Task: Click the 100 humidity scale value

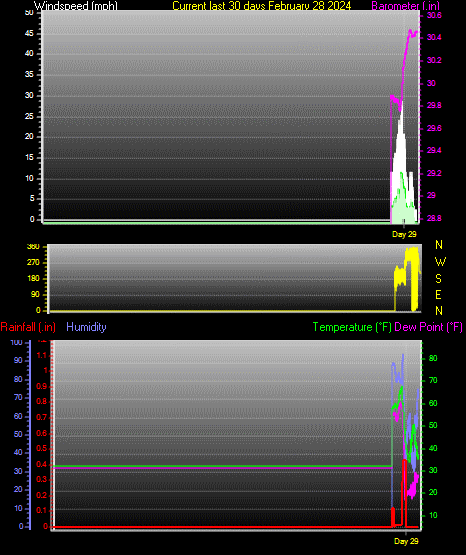Action: [16, 343]
